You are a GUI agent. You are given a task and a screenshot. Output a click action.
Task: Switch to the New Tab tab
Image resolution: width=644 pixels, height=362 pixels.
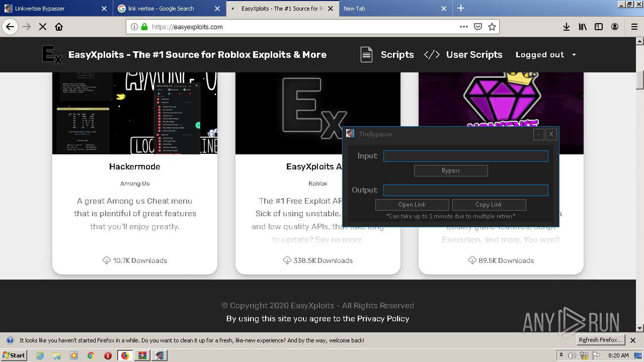(x=396, y=9)
